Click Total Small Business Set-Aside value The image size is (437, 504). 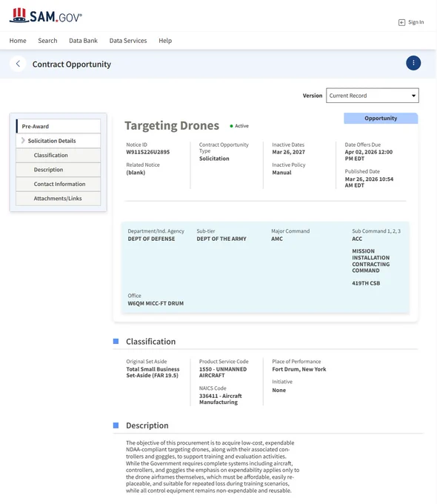tap(153, 372)
